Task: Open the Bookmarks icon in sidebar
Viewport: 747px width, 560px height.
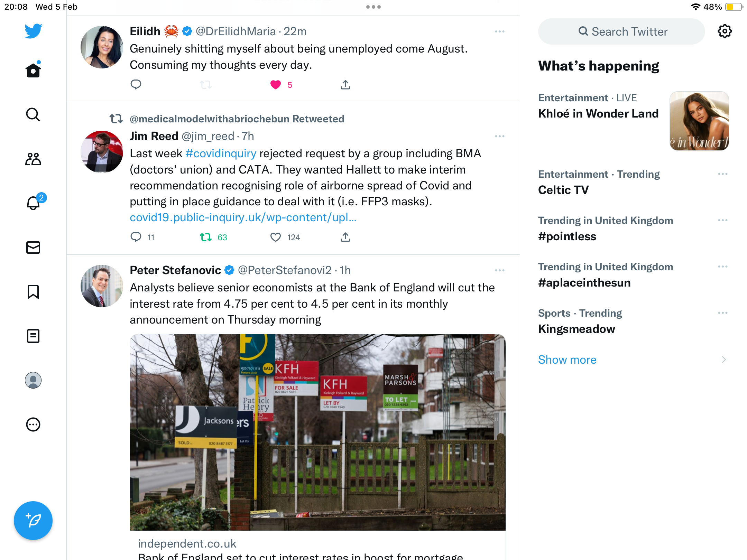Action: 33,292
